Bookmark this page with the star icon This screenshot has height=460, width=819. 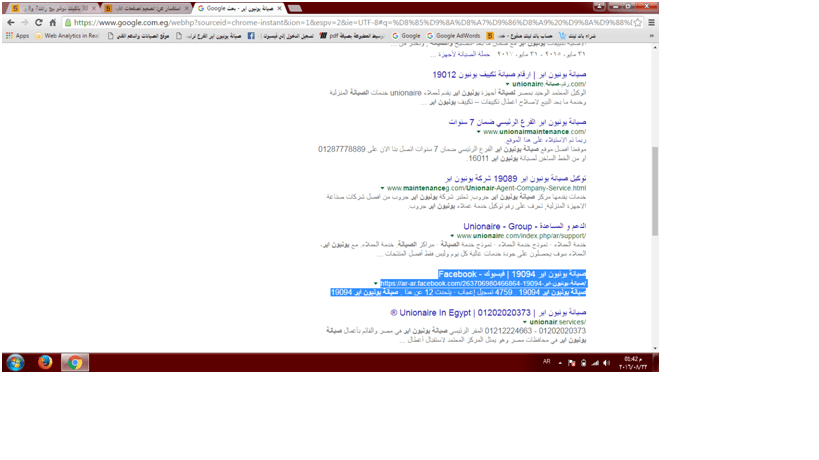click(x=637, y=22)
